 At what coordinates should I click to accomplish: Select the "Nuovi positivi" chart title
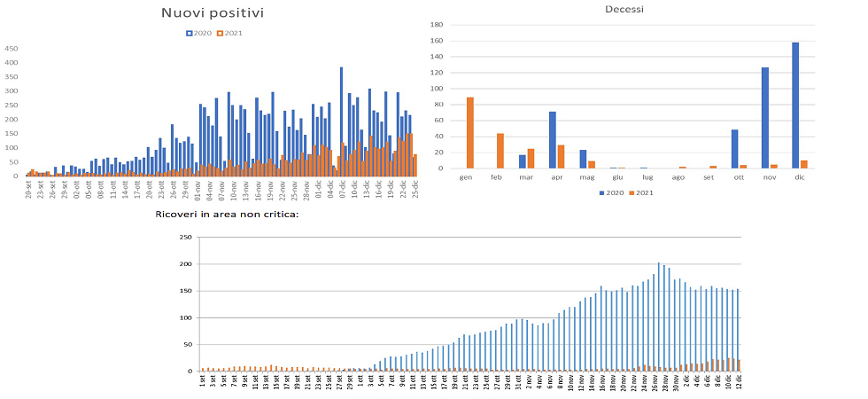[212, 12]
